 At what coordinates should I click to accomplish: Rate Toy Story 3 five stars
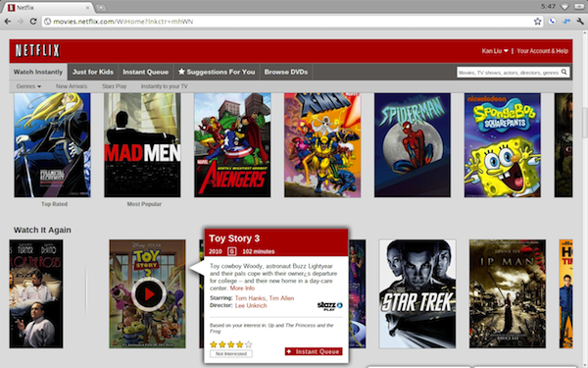tap(248, 344)
